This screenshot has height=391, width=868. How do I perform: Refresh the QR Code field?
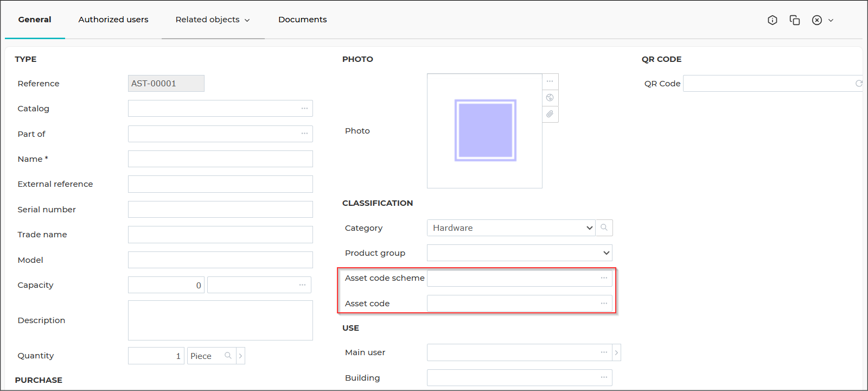point(859,84)
